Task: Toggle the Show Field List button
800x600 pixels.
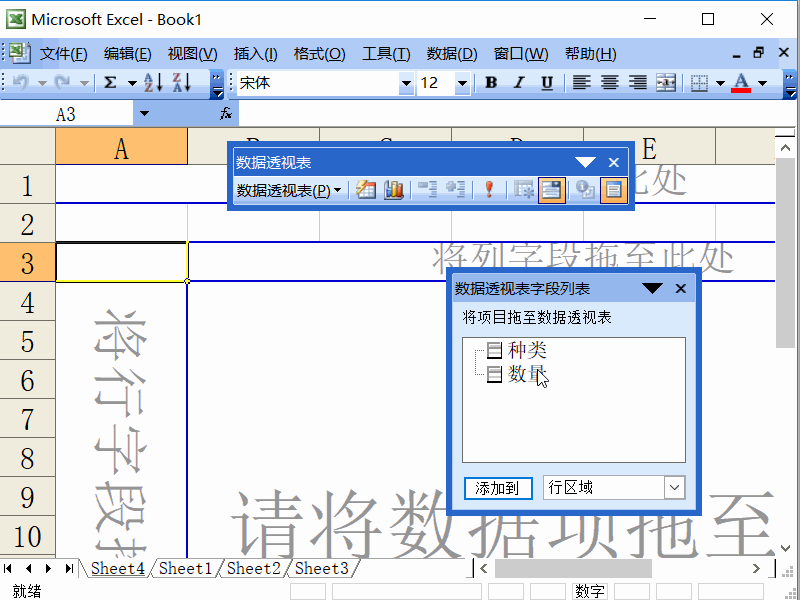Action: pyautogui.click(x=613, y=190)
